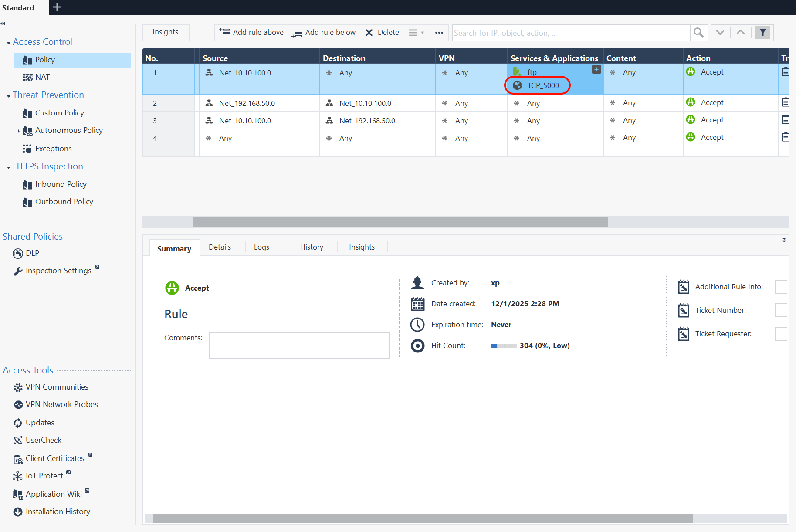
Task: Open VPN Communities tool
Action: [57, 387]
